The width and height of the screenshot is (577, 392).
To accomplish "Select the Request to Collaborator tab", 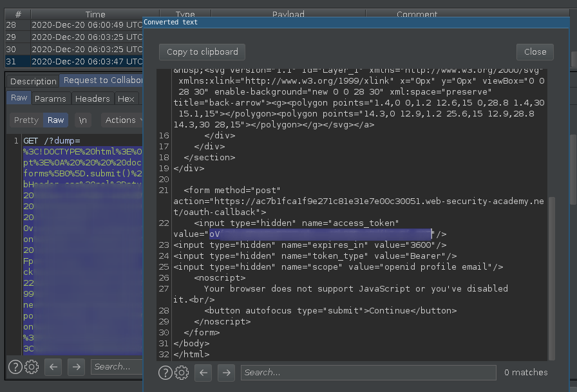I will pyautogui.click(x=102, y=80).
